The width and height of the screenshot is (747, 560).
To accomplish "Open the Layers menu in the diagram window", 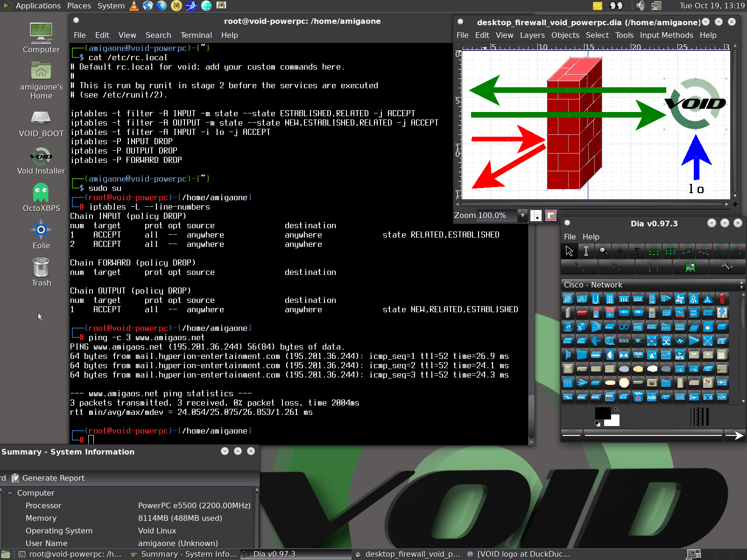I will click(x=532, y=35).
